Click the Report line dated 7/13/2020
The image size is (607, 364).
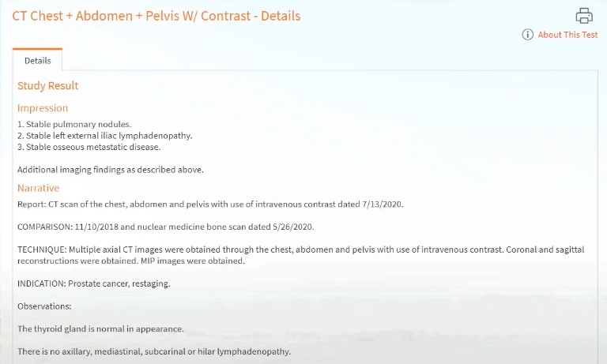(x=210, y=205)
